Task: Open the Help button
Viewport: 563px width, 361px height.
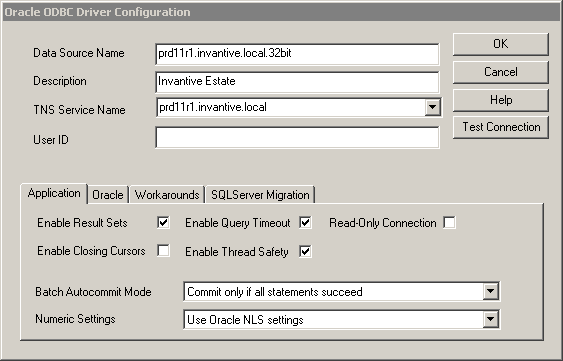Action: point(501,100)
